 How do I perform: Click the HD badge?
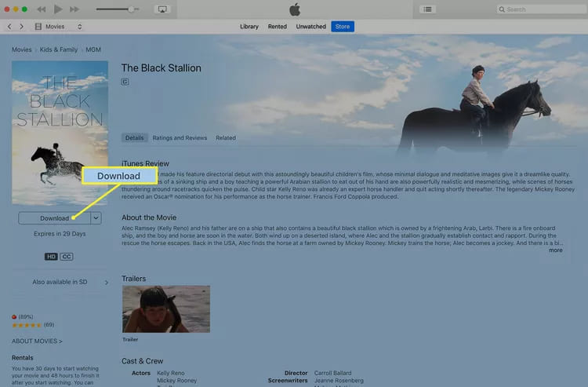[51, 257]
